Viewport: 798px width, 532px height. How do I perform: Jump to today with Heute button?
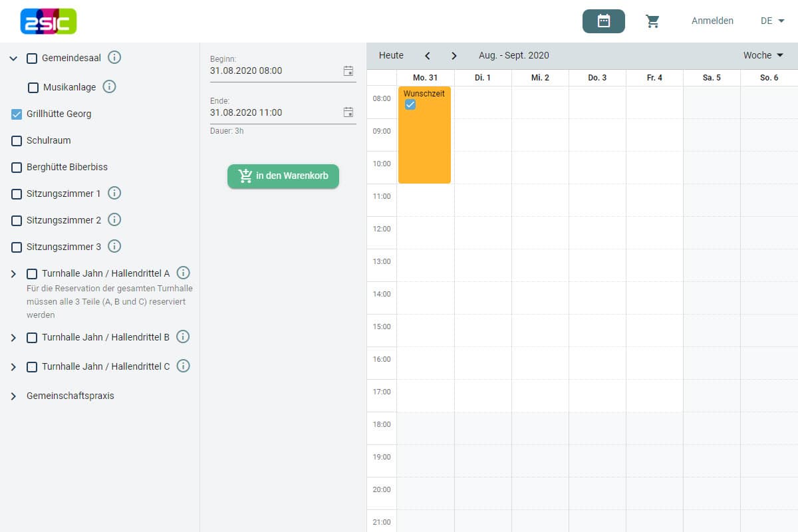391,56
